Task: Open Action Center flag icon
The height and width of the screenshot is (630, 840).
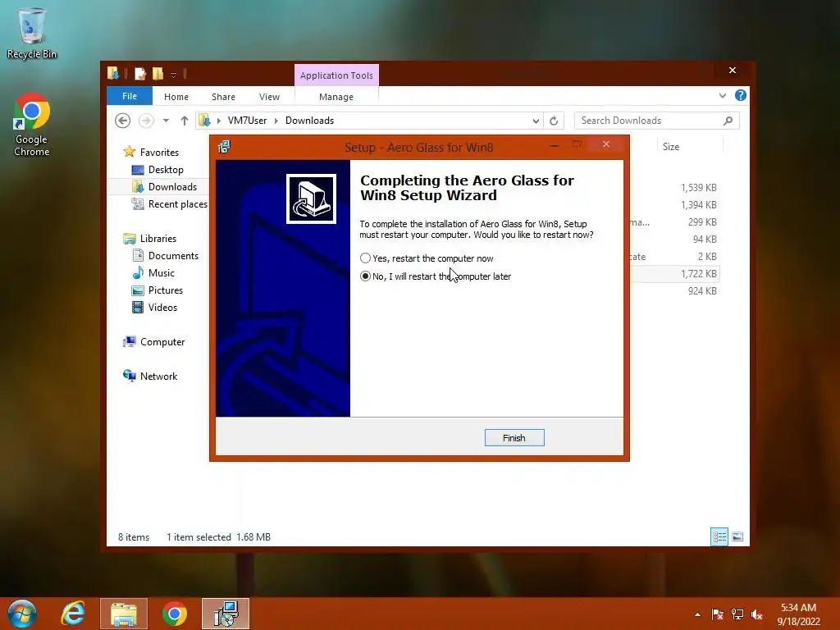Action: click(717, 614)
